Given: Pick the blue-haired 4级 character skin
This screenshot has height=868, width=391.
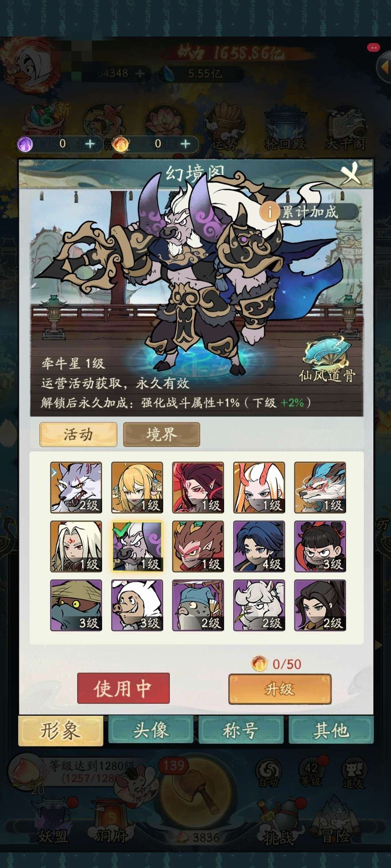Looking at the screenshot, I should point(259,546).
